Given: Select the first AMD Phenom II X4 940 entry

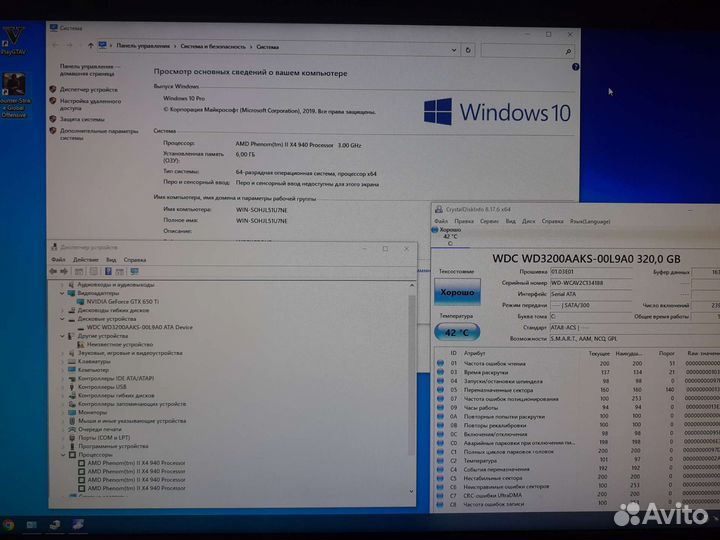Looking at the screenshot, I should (136, 463).
